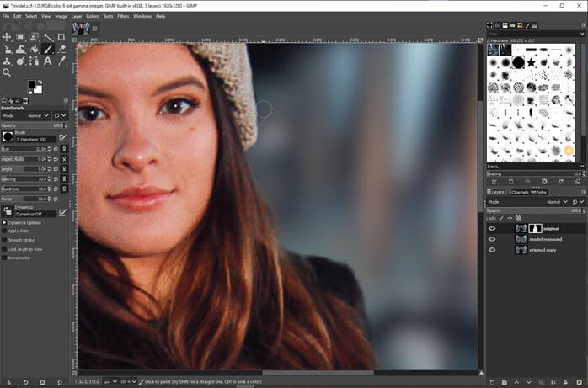
Task: Select the star brush thumbnail
Action: [x=531, y=62]
